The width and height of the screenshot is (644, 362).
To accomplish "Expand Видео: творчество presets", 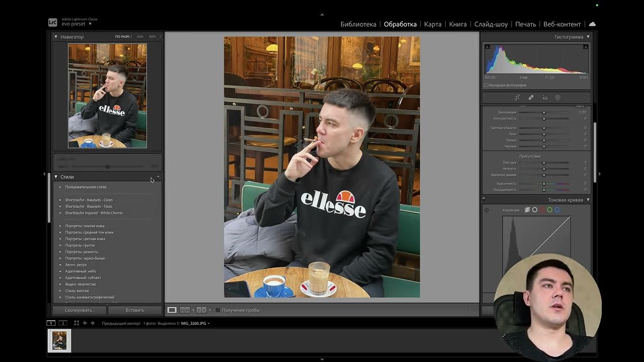I will coord(60,285).
